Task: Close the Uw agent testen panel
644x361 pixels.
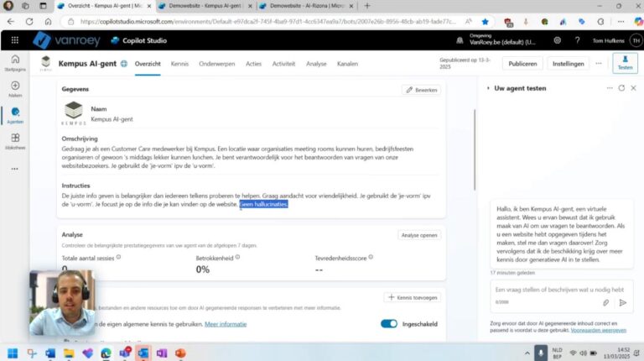Action: [x=633, y=88]
